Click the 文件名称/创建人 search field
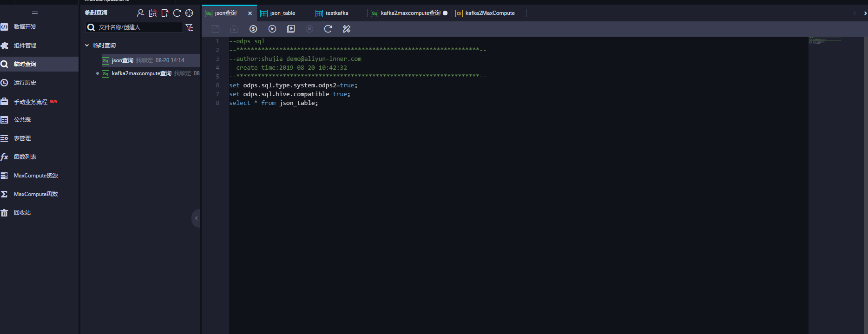Screen dimensions: 868x334 coord(134,27)
